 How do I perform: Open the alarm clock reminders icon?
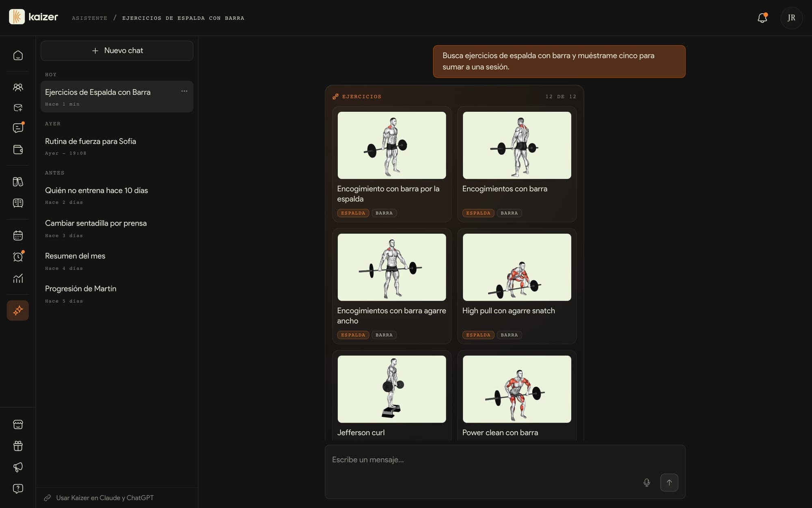tap(18, 257)
